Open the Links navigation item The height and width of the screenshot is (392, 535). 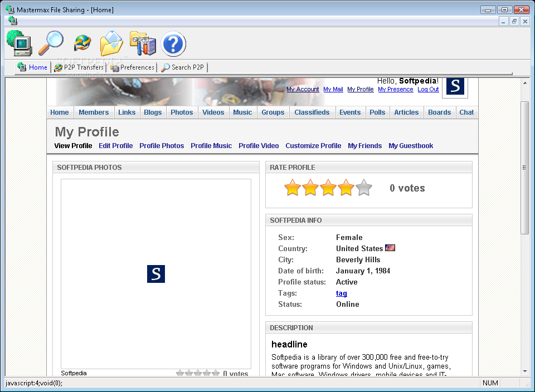tap(127, 112)
